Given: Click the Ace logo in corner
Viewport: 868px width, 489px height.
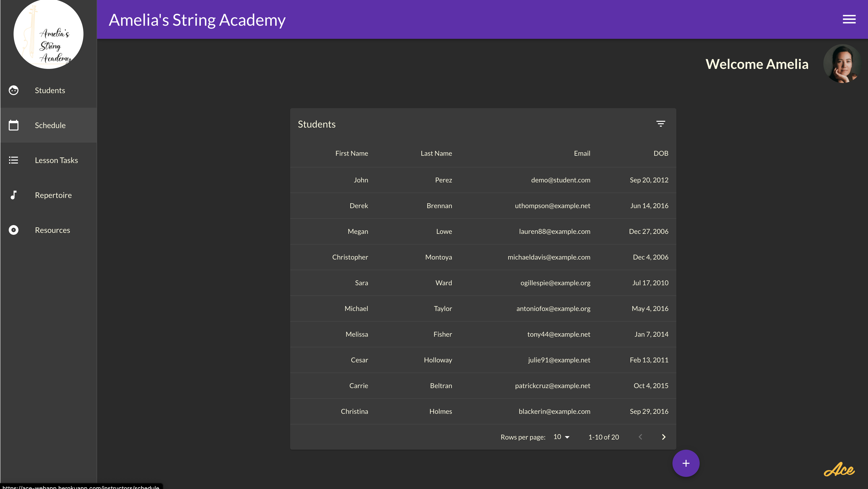Looking at the screenshot, I should pos(839,469).
